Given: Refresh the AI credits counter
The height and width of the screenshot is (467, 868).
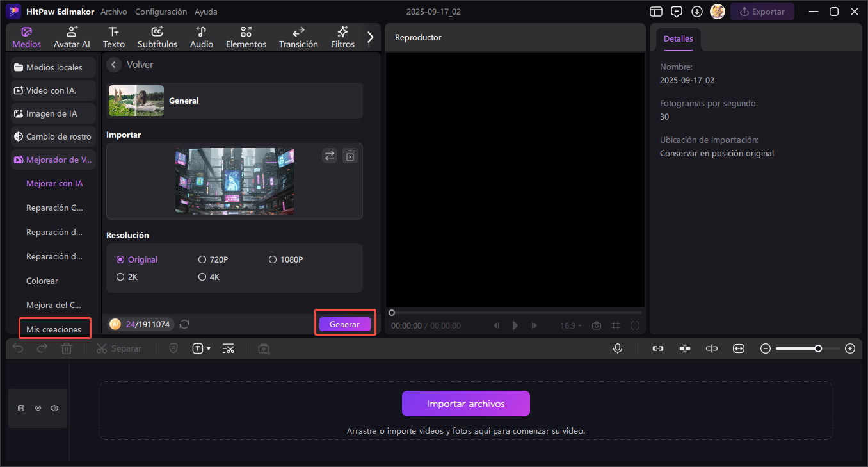Looking at the screenshot, I should tap(184, 324).
